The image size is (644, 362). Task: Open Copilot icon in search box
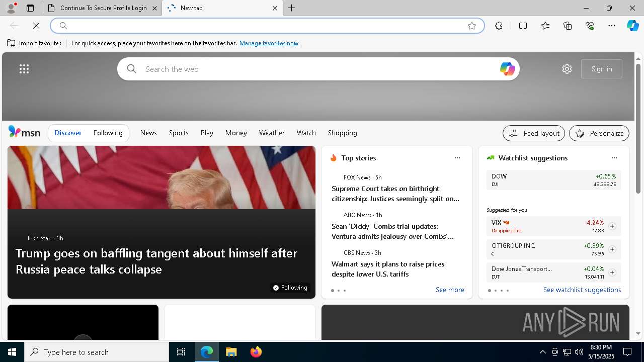(507, 69)
